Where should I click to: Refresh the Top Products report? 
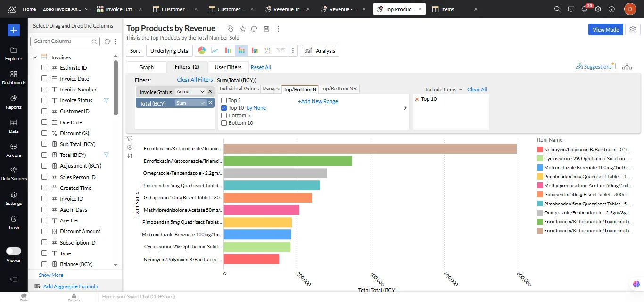pyautogui.click(x=254, y=29)
